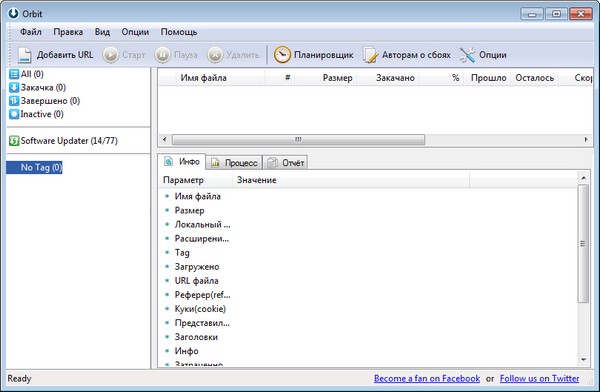Click the Добавить URL button label
This screenshot has width=600, height=392.
click(65, 55)
